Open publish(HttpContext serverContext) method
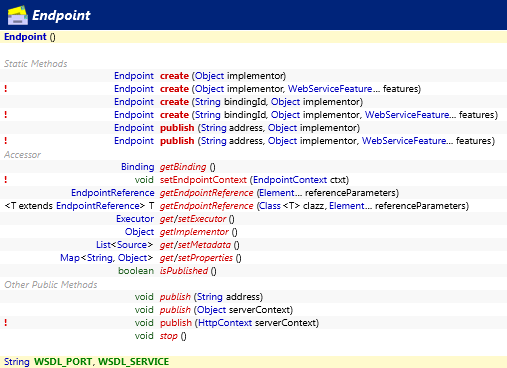Image resolution: width=507 pixels, height=368 pixels. (x=176, y=323)
